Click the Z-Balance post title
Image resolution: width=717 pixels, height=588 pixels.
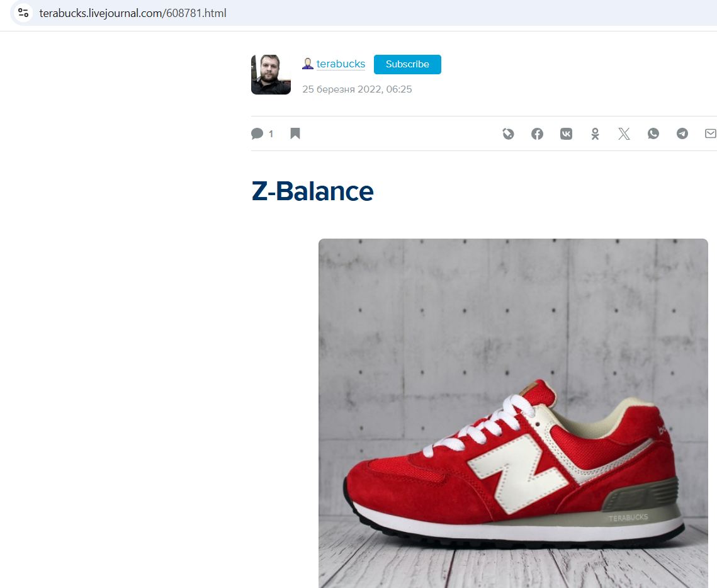pyautogui.click(x=313, y=191)
